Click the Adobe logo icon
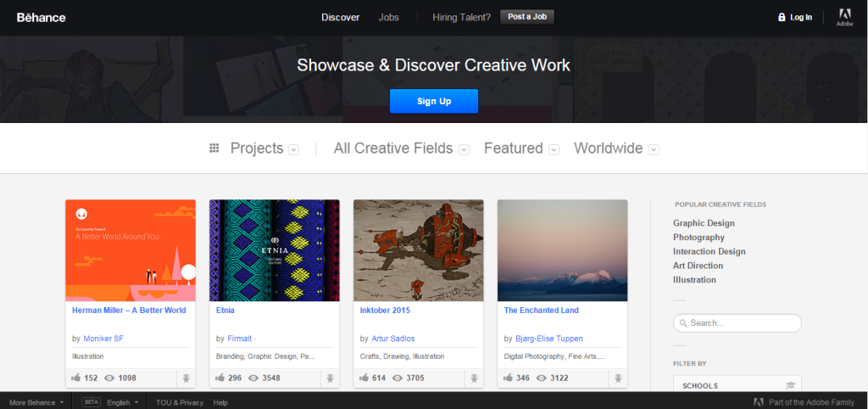The image size is (868, 409). (844, 14)
